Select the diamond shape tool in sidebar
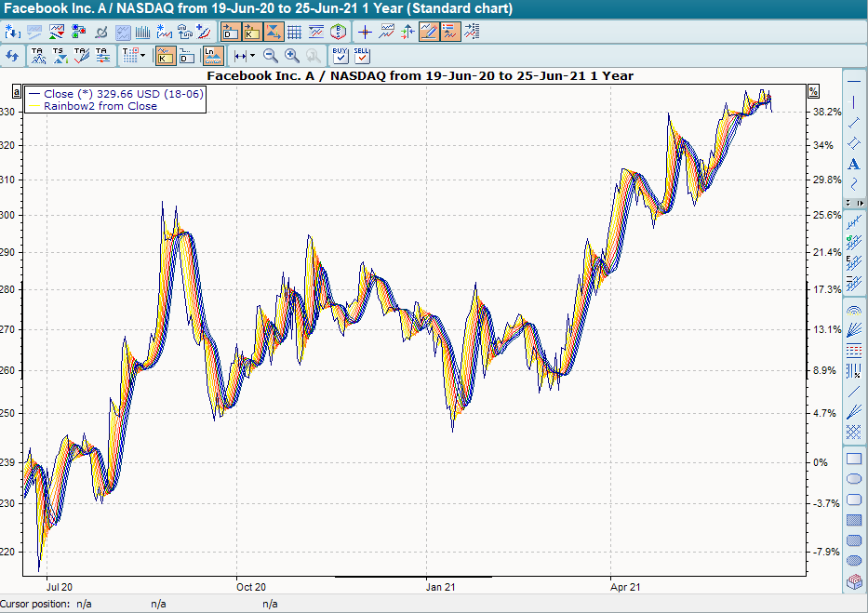Image resolution: width=868 pixels, height=613 pixels. point(853,143)
